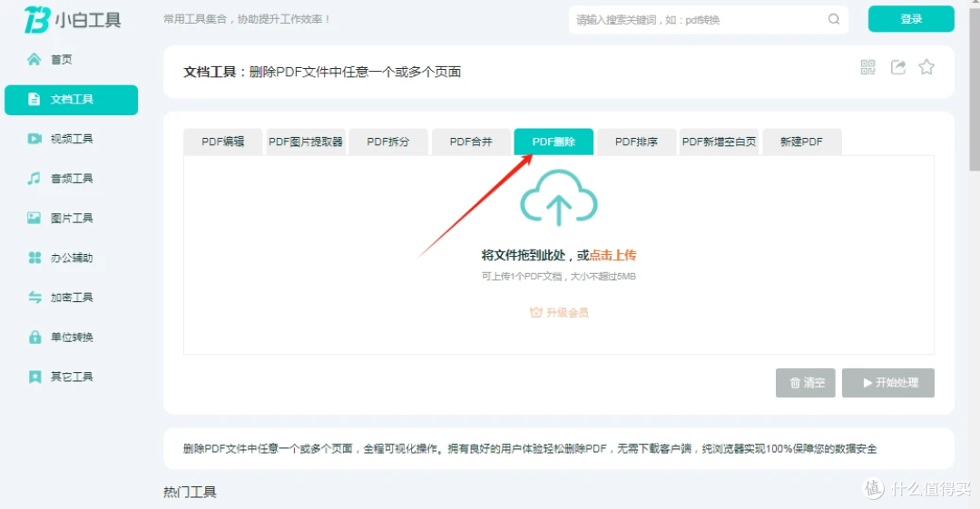Select 视频工具 in the sidebar
This screenshot has height=509, width=980.
[x=71, y=139]
